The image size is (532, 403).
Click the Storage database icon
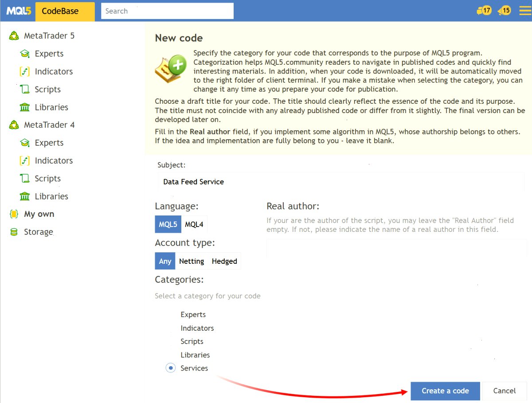(14, 232)
